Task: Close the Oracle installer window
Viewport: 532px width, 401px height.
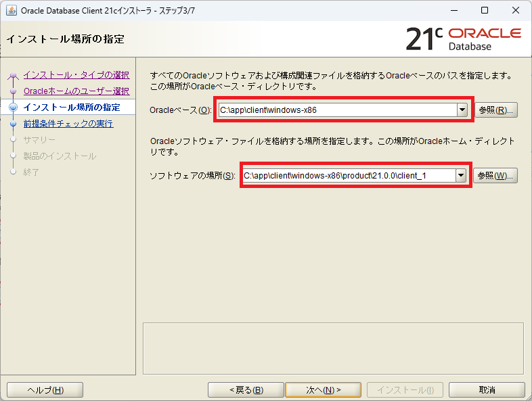Action: point(516,11)
